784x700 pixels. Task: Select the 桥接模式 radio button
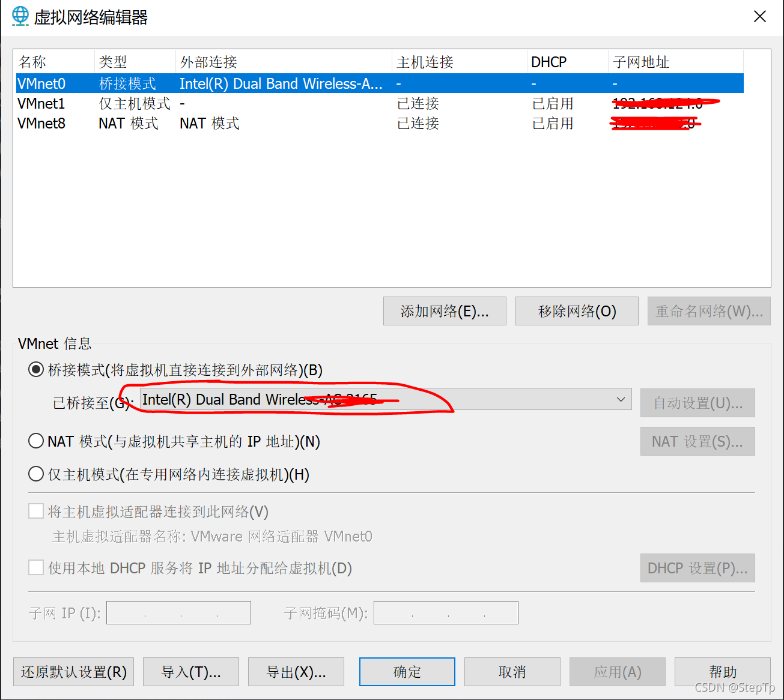pos(36,370)
